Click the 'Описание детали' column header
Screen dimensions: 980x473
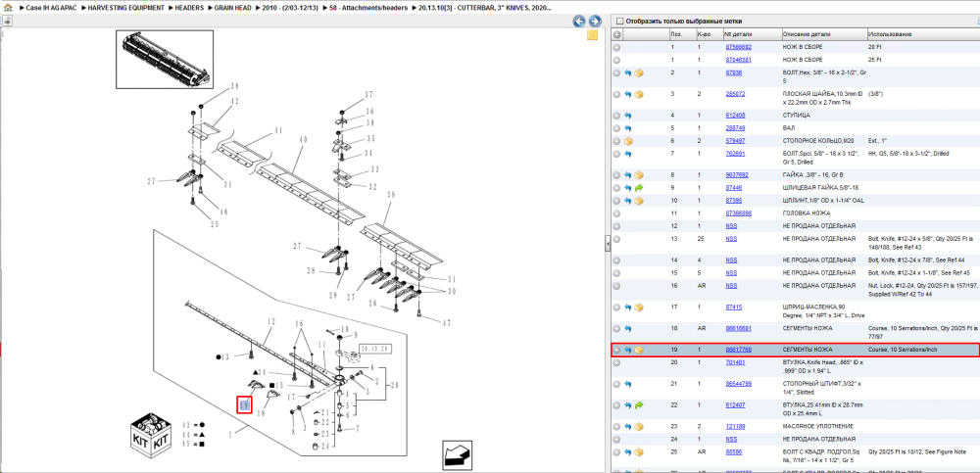point(823,34)
